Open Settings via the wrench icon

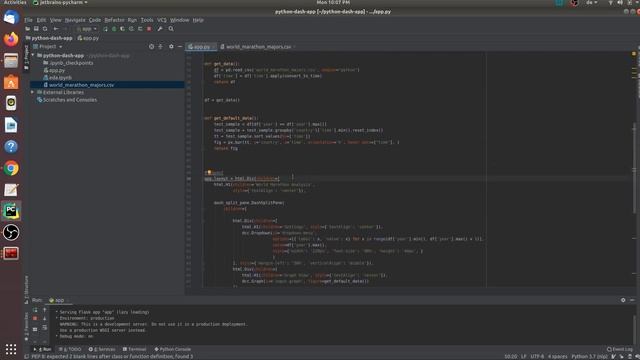(x=160, y=29)
